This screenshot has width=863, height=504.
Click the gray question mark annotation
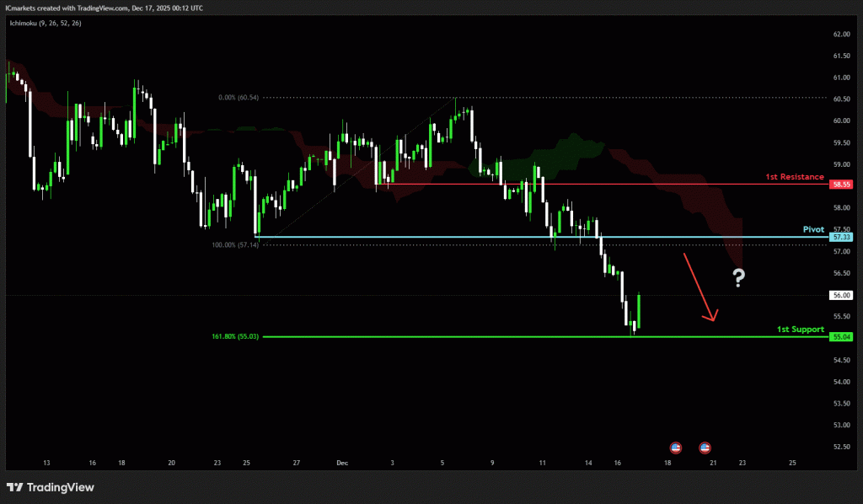738,278
